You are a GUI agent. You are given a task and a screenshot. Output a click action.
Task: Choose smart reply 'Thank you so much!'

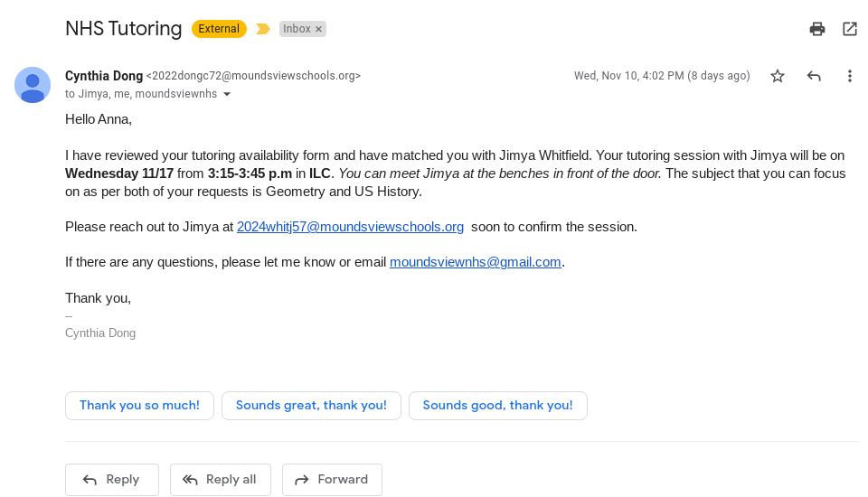click(139, 406)
